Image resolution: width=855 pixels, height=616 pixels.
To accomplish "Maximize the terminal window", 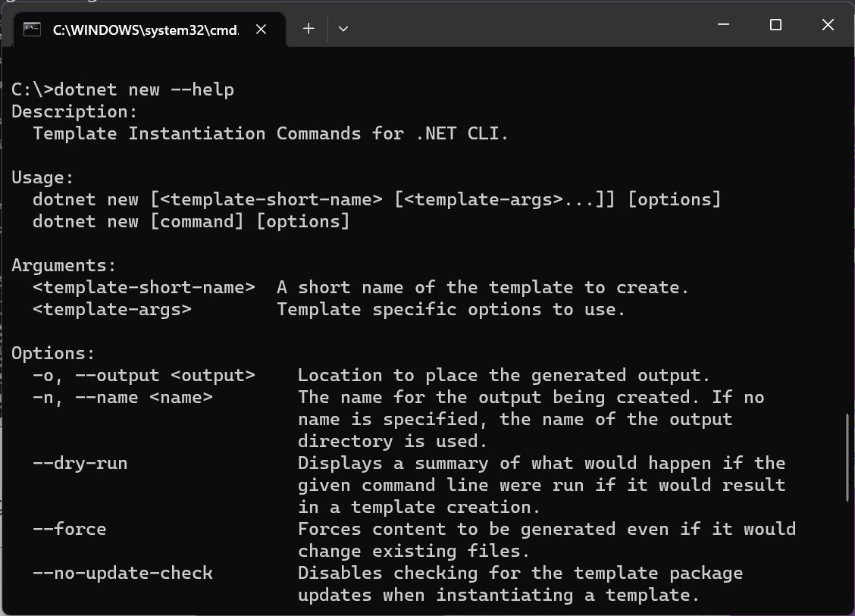I will pyautogui.click(x=775, y=25).
